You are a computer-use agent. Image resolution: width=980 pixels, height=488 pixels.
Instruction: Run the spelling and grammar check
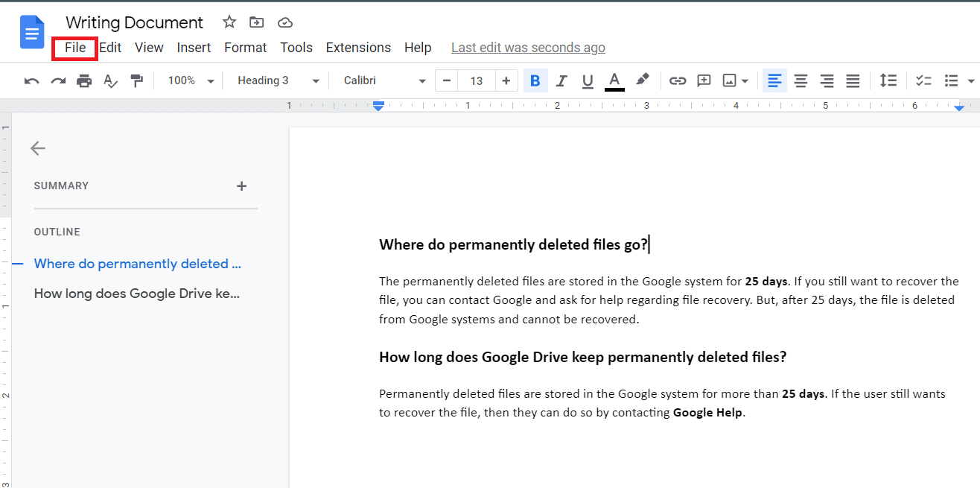tap(110, 80)
